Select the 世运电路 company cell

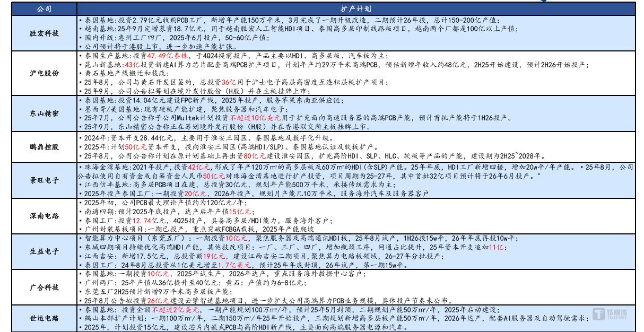coord(43,318)
